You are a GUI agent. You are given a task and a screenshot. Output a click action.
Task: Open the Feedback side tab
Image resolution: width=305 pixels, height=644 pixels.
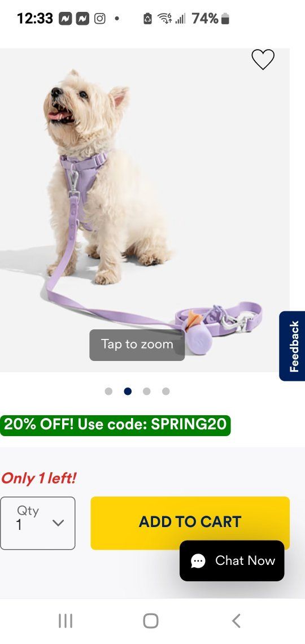pos(292,346)
